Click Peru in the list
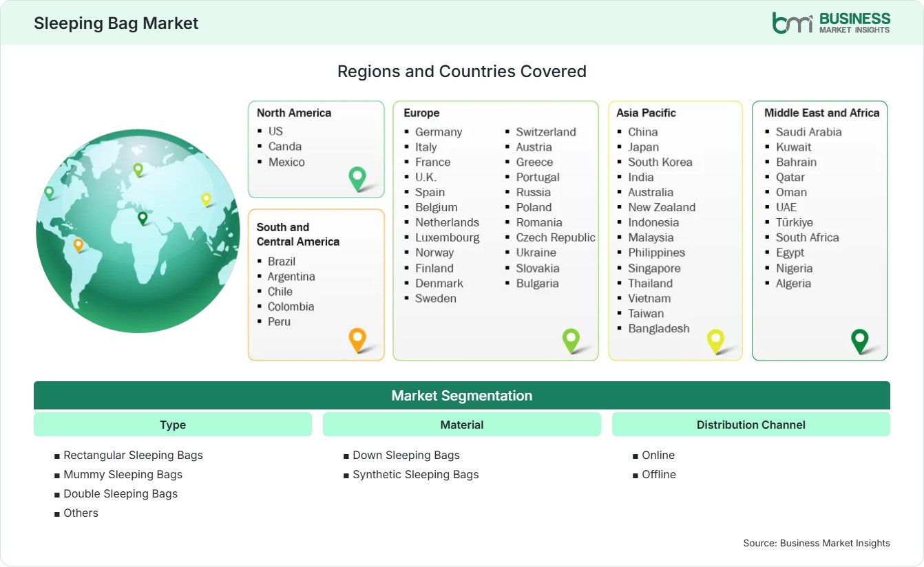 pos(279,322)
